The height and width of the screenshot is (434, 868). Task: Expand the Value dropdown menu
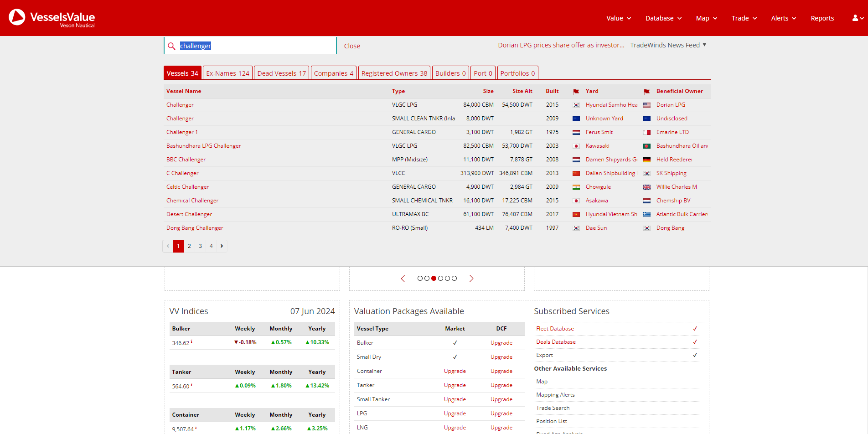(619, 18)
